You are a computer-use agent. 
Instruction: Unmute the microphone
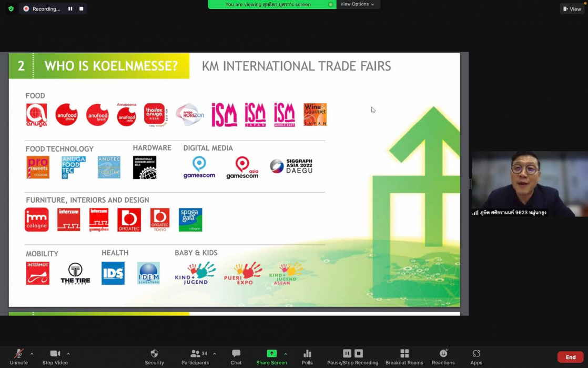18,354
